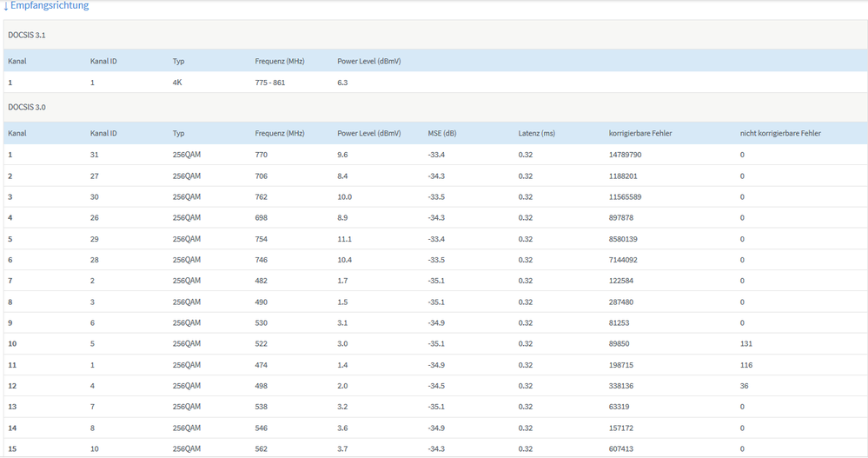Image resolution: width=868 pixels, height=458 pixels.
Task: Sort by korrigierbare Fehler column header
Action: (640, 134)
